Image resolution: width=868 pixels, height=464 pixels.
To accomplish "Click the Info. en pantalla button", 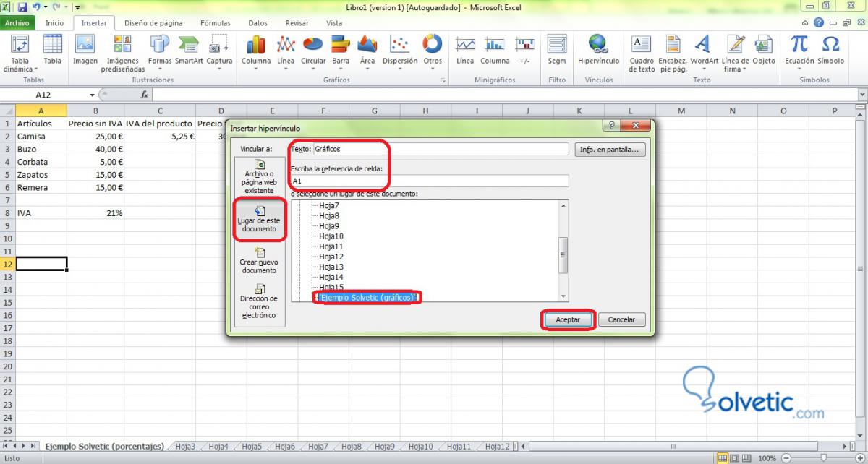I will [611, 150].
